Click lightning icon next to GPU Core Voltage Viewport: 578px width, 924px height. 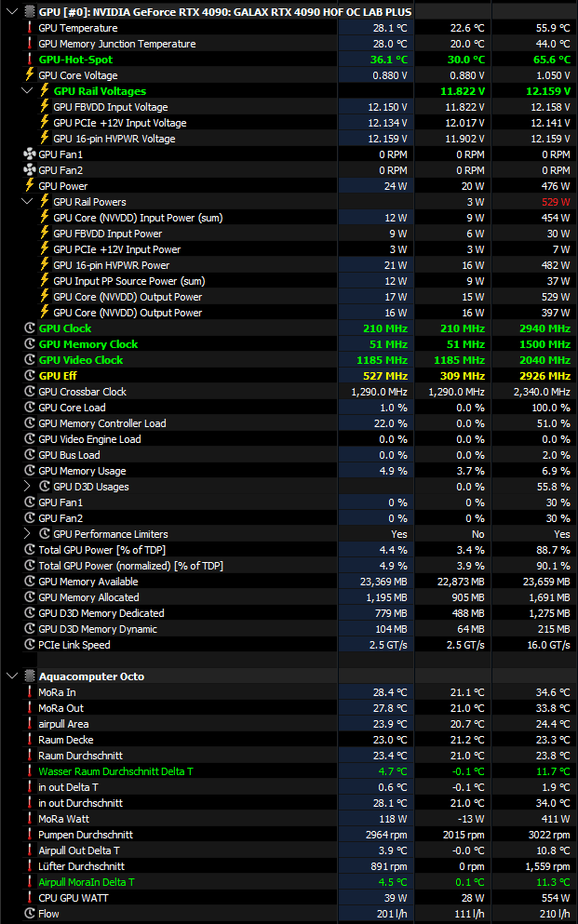(x=30, y=74)
